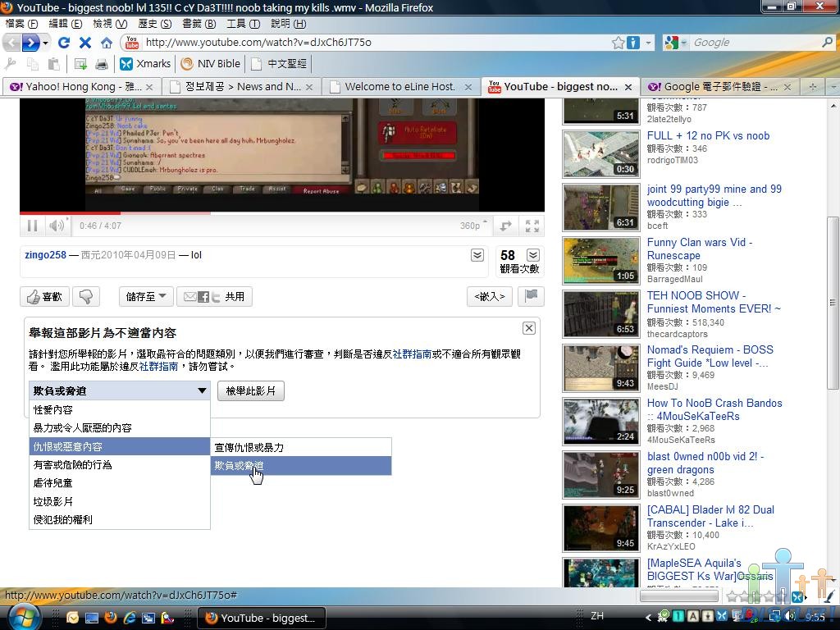Expand the player with the widen icon
The width and height of the screenshot is (840, 630).
[505, 226]
